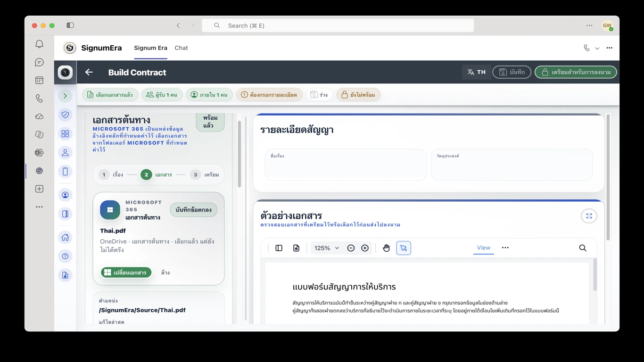Open the Calls phone icon in Teams rail
The image size is (644, 362).
tap(39, 99)
